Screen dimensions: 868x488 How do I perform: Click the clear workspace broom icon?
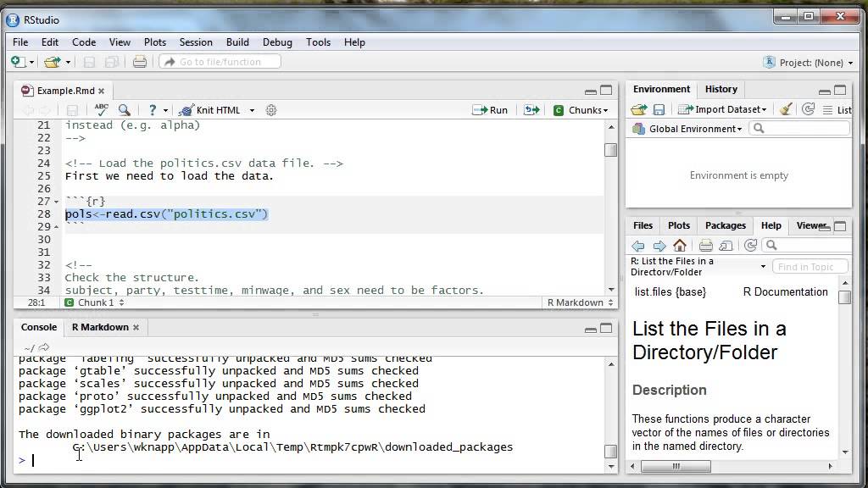[786, 109]
